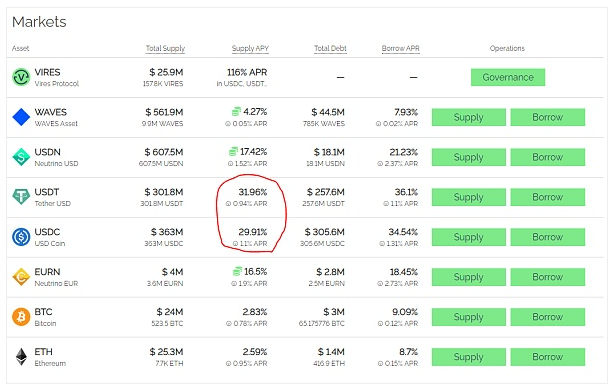The image size is (614, 390).
Task: Click the coins stack icon beside EURN 16.5%
Action: click(x=237, y=271)
